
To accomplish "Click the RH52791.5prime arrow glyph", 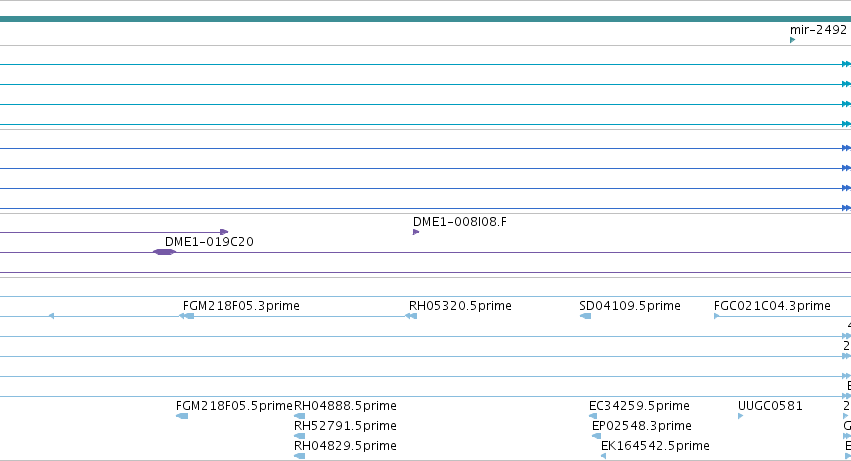I will tap(299, 436).
